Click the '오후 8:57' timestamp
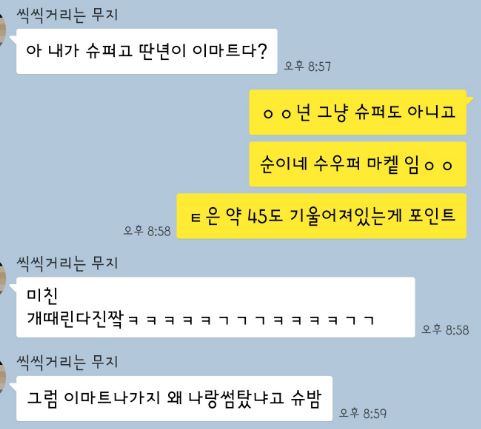This screenshot has height=429, width=481. coord(307,66)
